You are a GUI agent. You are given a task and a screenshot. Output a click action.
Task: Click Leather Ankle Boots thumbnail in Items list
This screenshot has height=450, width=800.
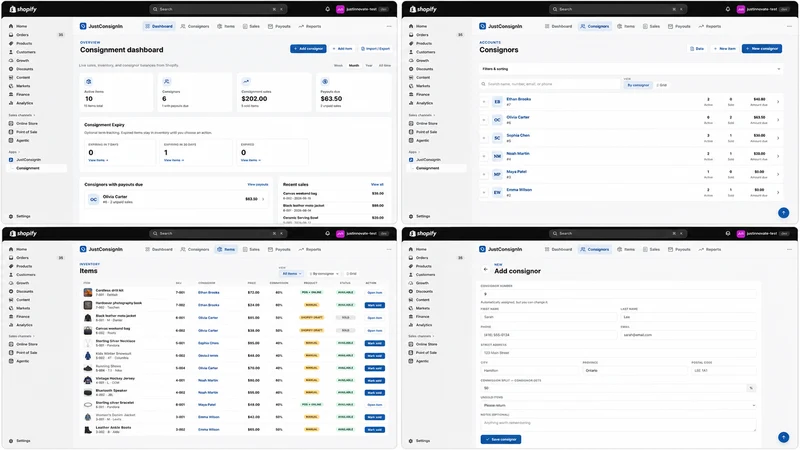(88, 430)
